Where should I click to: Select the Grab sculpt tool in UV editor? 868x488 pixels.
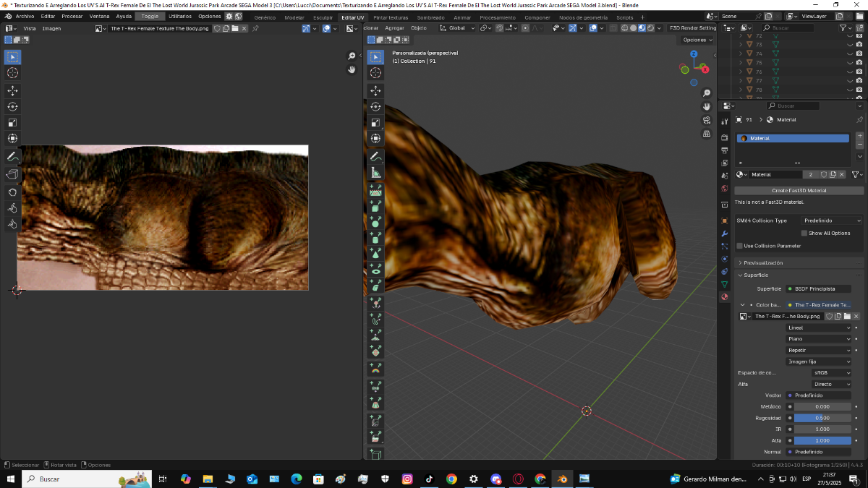[12, 192]
